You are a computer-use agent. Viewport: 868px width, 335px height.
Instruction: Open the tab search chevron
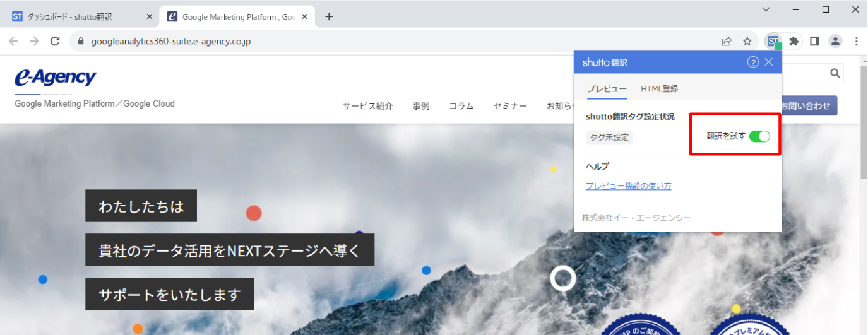[766, 9]
